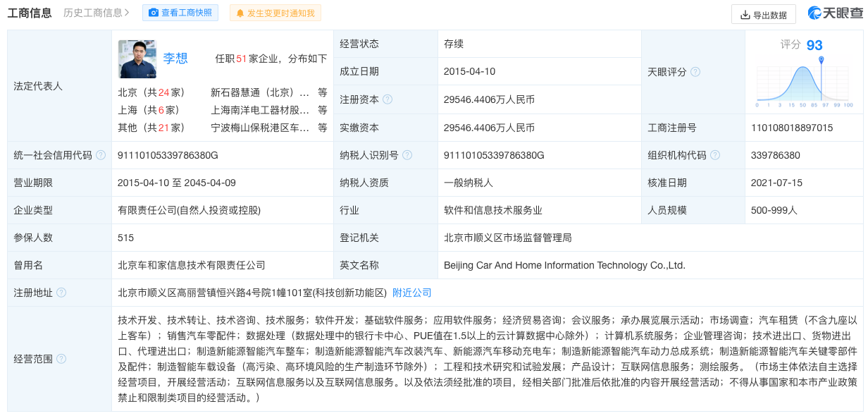Click 发生变更时通知我 button
The image size is (868, 416).
[x=275, y=13]
